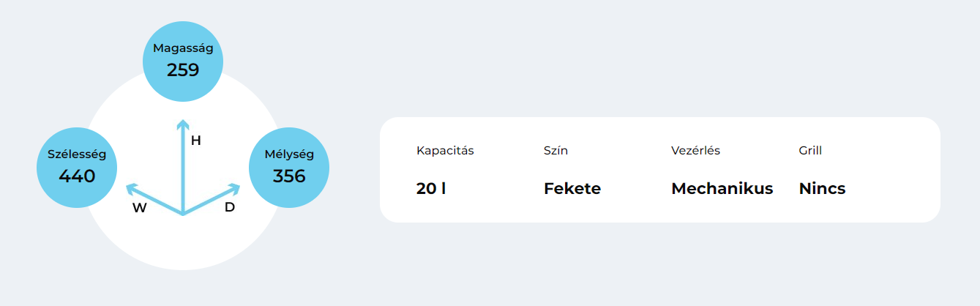Select the Vezérlés label
Viewport: 980px width, 306px height.
[x=695, y=151]
